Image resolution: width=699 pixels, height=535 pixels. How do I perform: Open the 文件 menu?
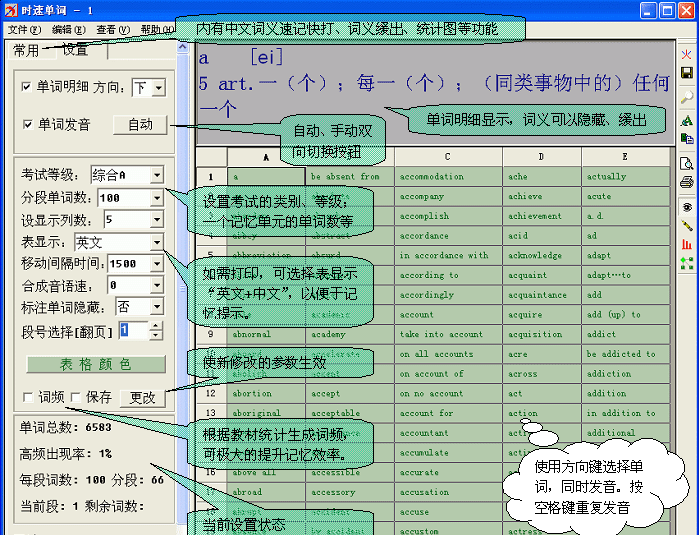click(24, 30)
